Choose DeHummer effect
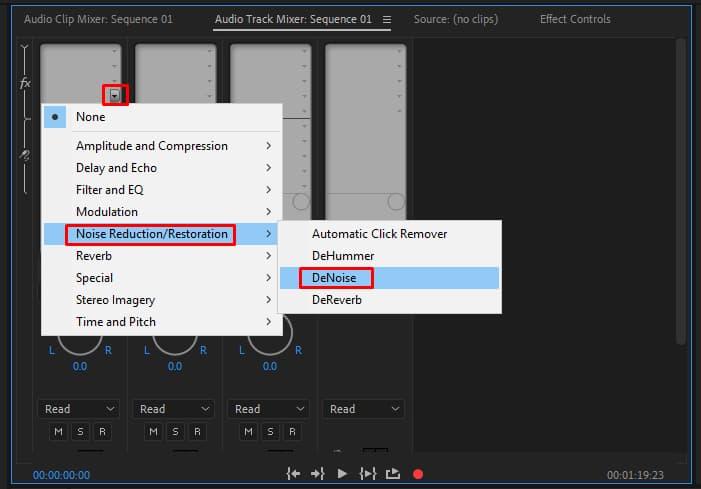The image size is (701, 489). [389, 256]
